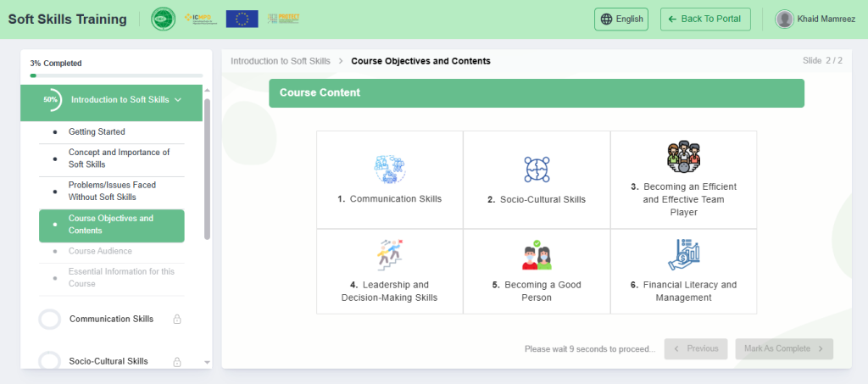This screenshot has width=868, height=384.
Task: Click the Socio-Cultural Skills network icon
Action: pos(537,170)
